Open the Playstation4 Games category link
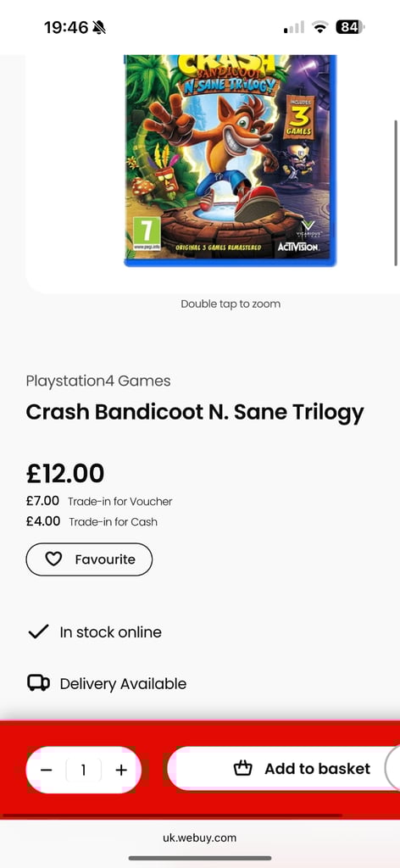Screen dimensions: 400x868 pos(98,381)
